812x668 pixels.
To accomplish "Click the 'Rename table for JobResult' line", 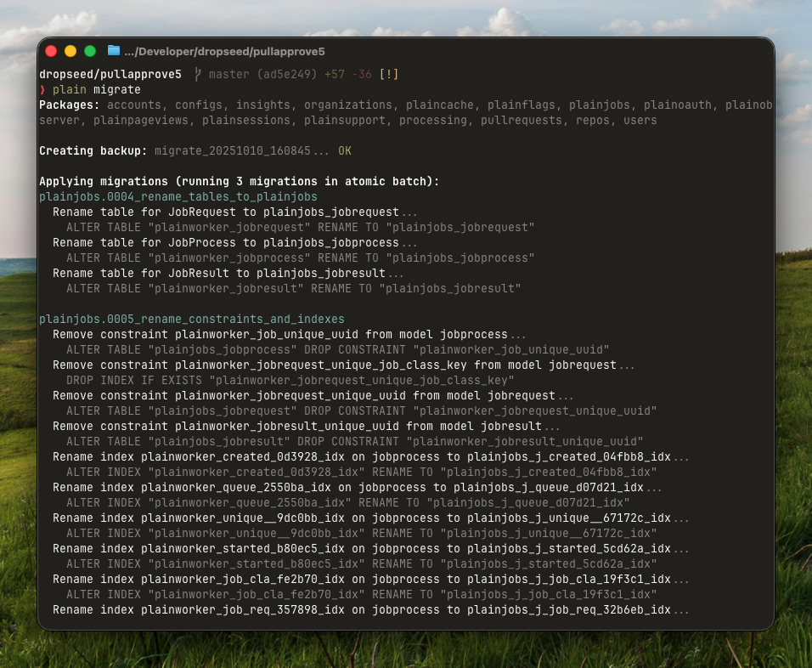I will pyautogui.click(x=219, y=274).
